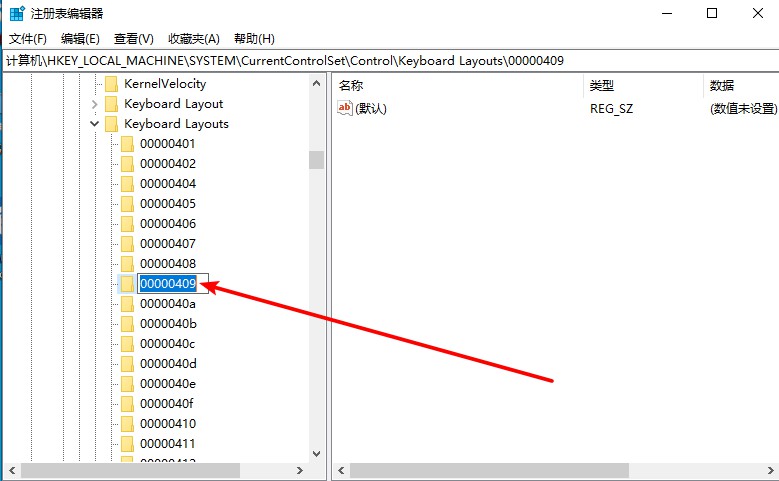Select registry key 0000040e

click(167, 384)
